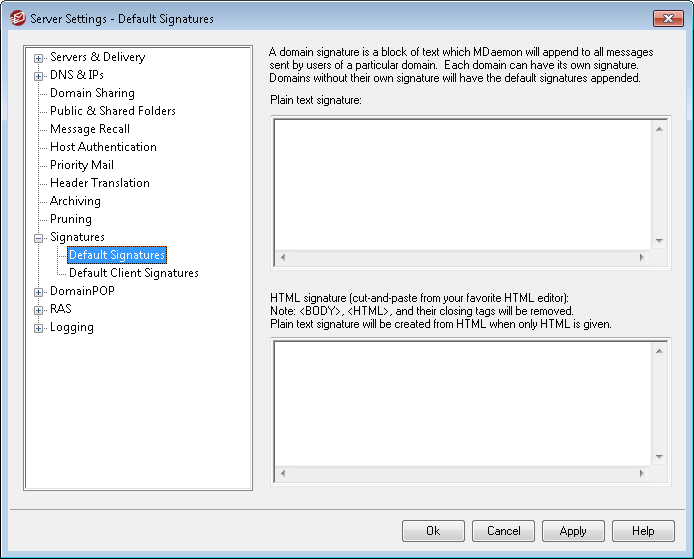Click the down arrow of plain text scrollbar
The image size is (694, 559).
(659, 241)
